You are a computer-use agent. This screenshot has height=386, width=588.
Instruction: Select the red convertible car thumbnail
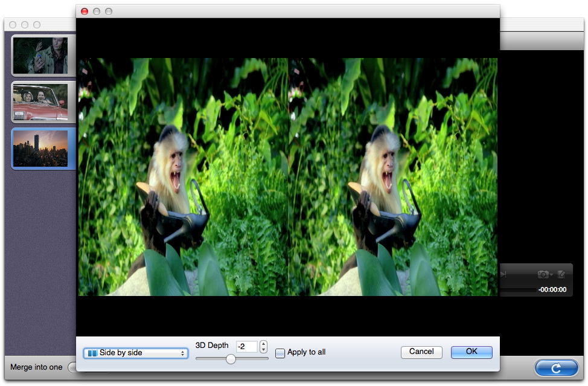(x=41, y=102)
